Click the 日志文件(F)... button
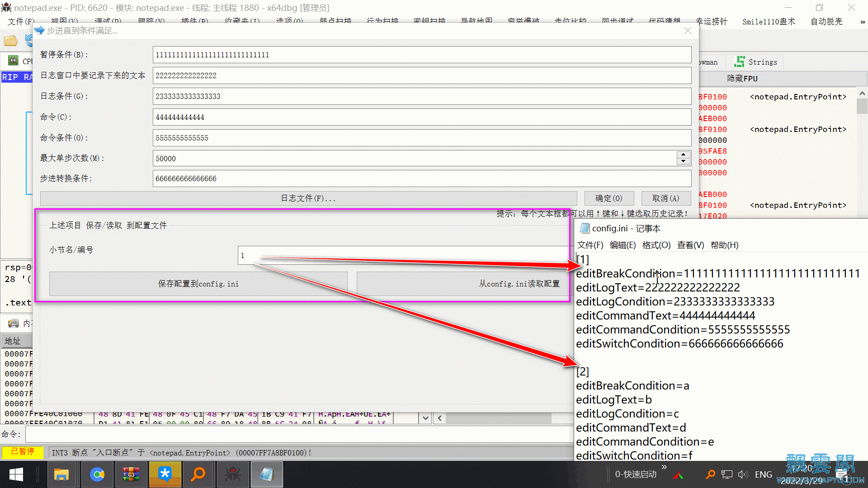This screenshot has width=868, height=488. [x=308, y=198]
